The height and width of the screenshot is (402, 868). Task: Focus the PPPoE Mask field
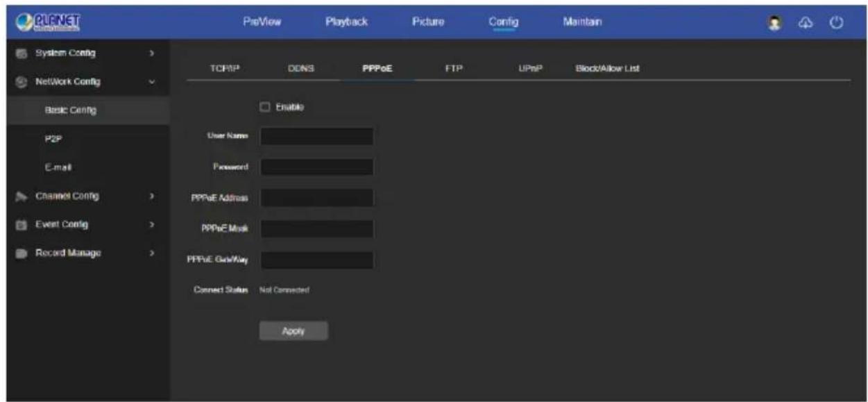coord(316,229)
